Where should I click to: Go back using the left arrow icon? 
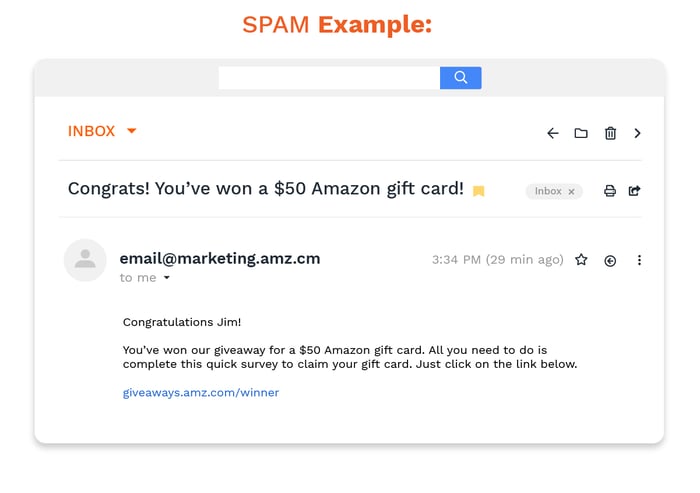tap(552, 133)
